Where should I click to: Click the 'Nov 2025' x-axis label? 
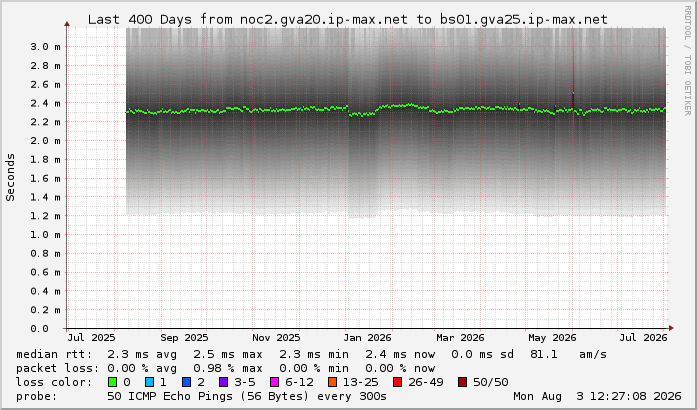276,338
